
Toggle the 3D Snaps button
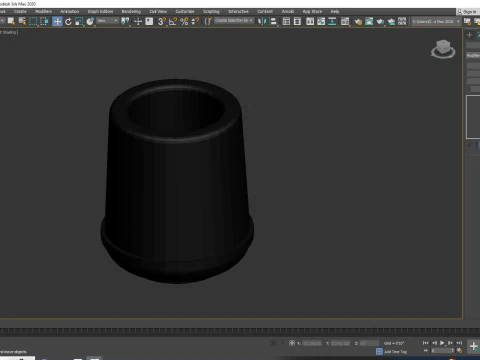(162, 22)
